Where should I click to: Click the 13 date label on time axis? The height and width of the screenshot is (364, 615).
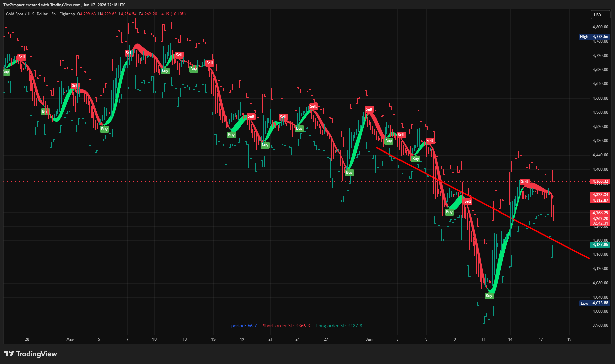click(185, 339)
